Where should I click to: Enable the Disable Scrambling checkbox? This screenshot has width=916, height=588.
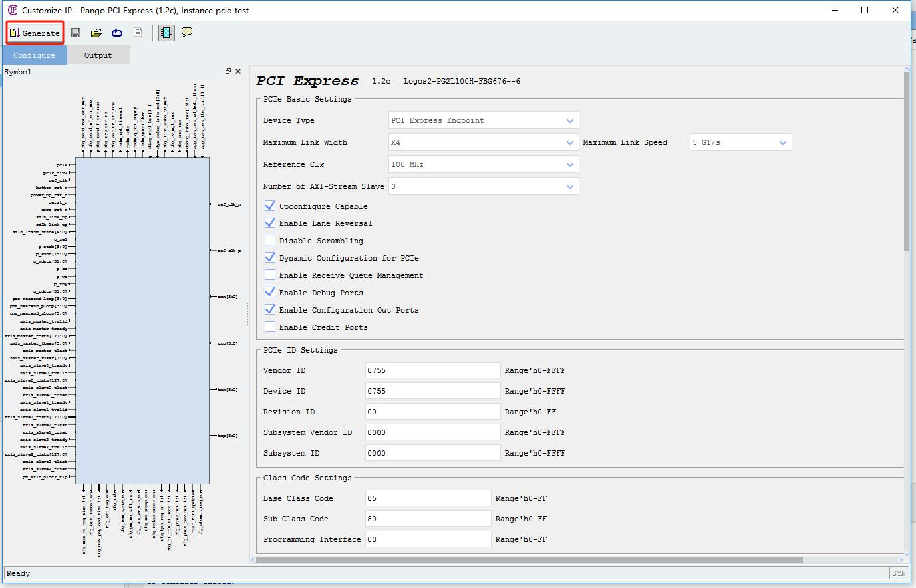[269, 240]
